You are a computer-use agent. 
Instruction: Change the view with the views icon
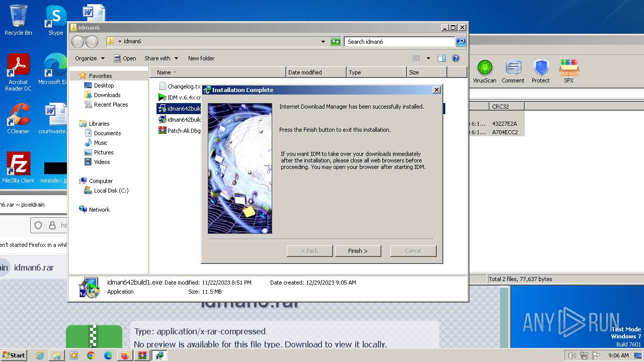pyautogui.click(x=416, y=58)
